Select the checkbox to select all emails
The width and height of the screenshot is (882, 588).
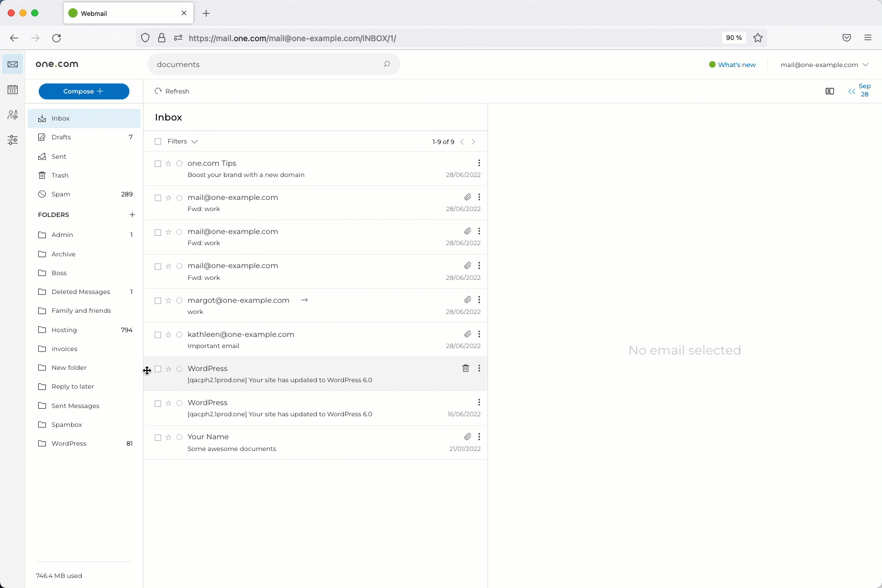point(158,141)
